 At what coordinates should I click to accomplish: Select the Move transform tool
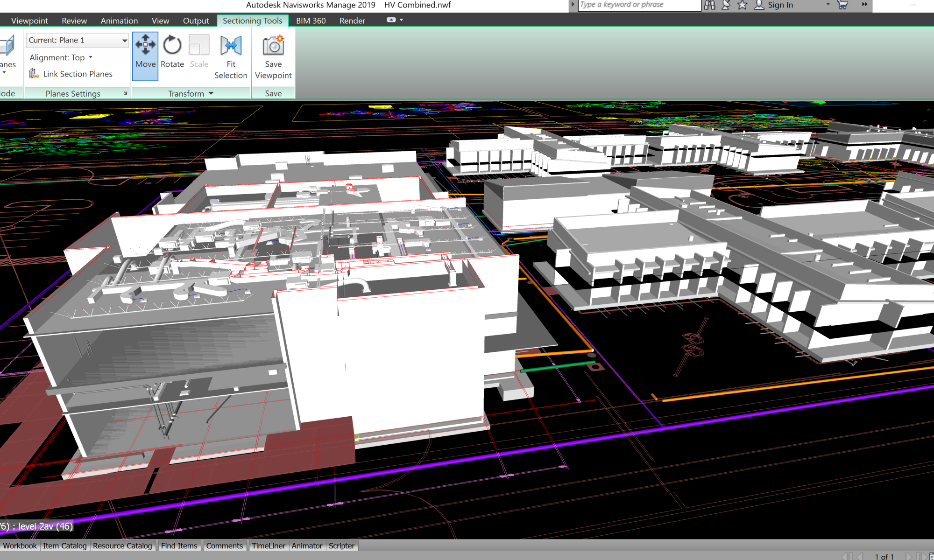145,52
